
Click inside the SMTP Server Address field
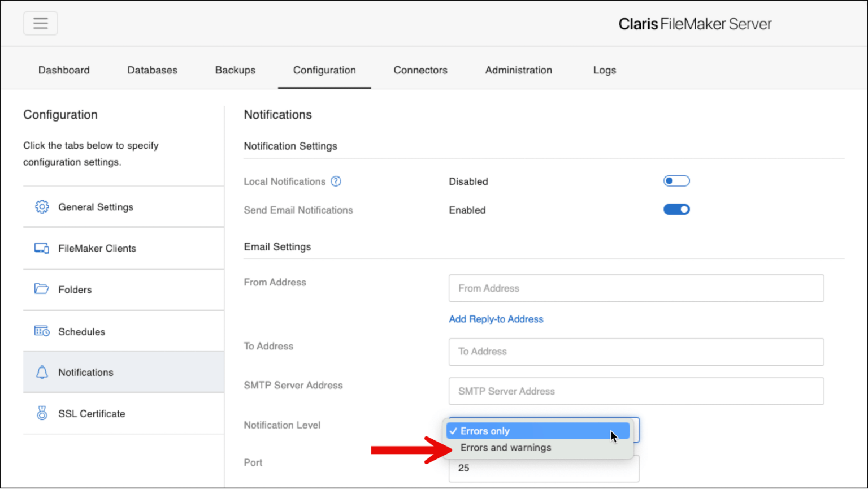(636, 391)
